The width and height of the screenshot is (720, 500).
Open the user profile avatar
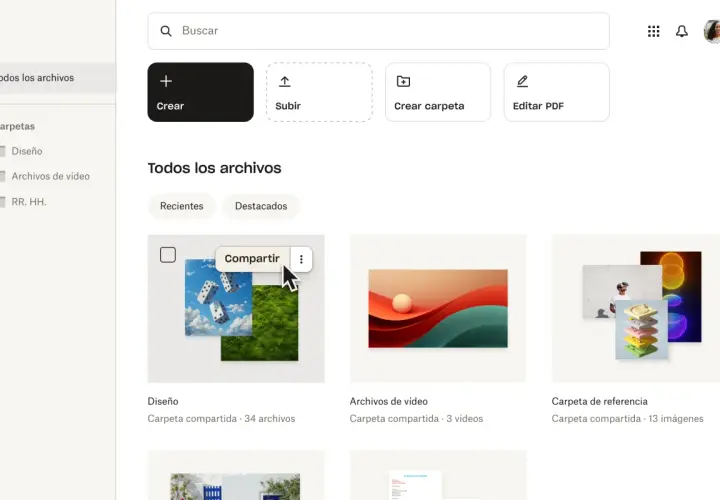click(712, 31)
